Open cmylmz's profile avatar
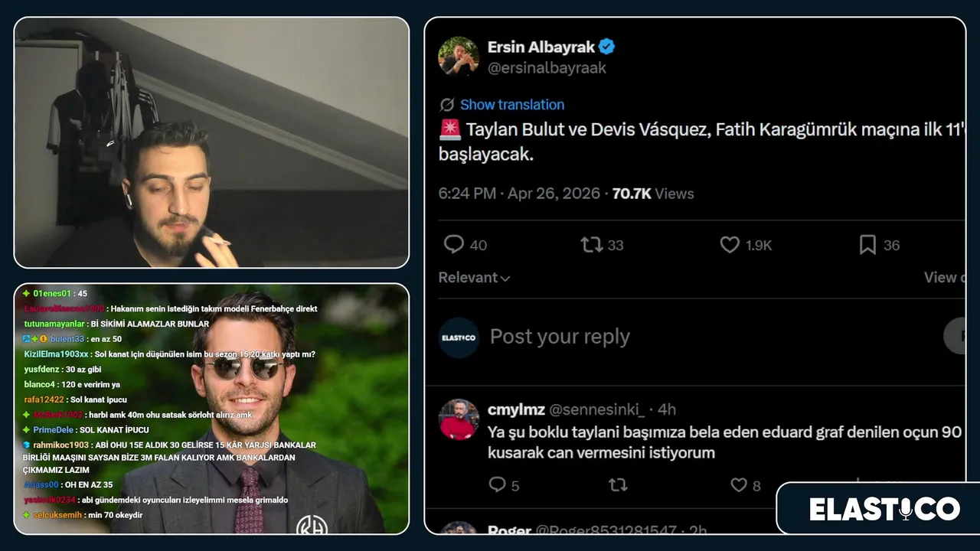 click(x=459, y=419)
